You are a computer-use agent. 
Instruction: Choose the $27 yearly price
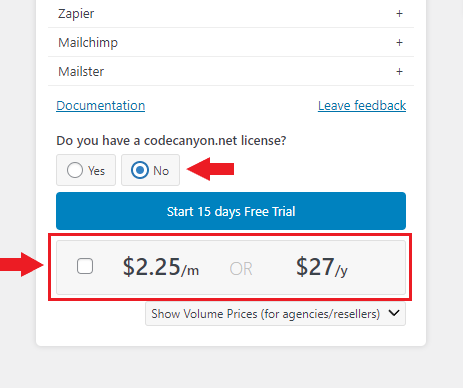pos(322,267)
